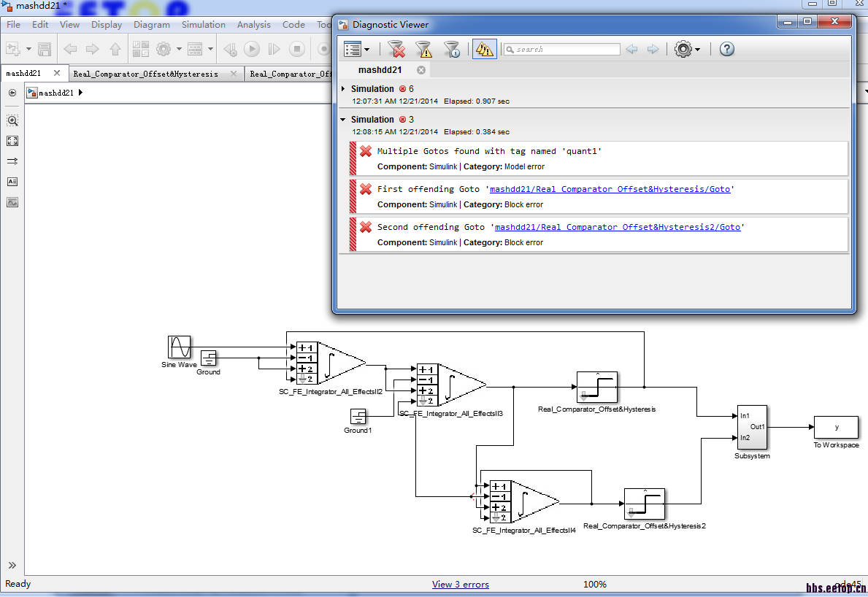868x597 pixels.
Task: Toggle the error filter in Diagnostic Viewer
Action: tap(396, 49)
